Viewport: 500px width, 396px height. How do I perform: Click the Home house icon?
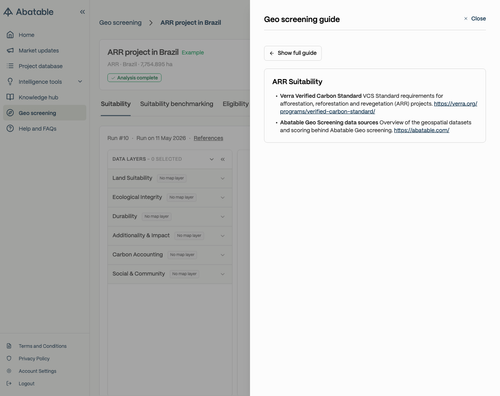(x=10, y=35)
